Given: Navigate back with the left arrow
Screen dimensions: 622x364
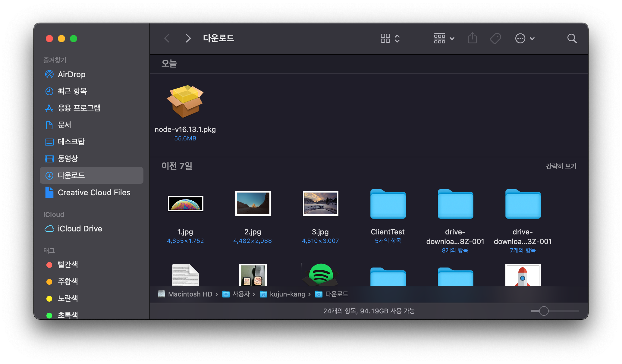Looking at the screenshot, I should (167, 38).
